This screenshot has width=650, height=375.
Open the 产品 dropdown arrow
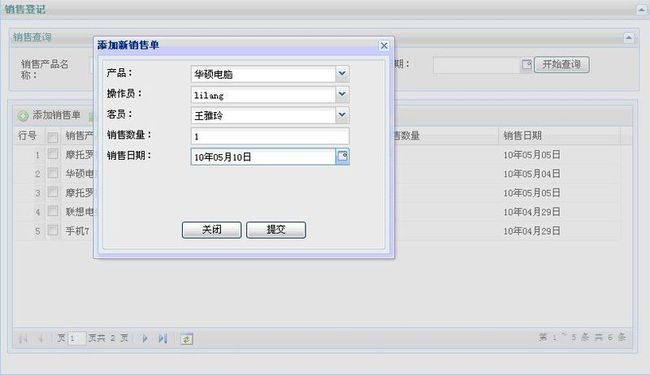tap(342, 74)
